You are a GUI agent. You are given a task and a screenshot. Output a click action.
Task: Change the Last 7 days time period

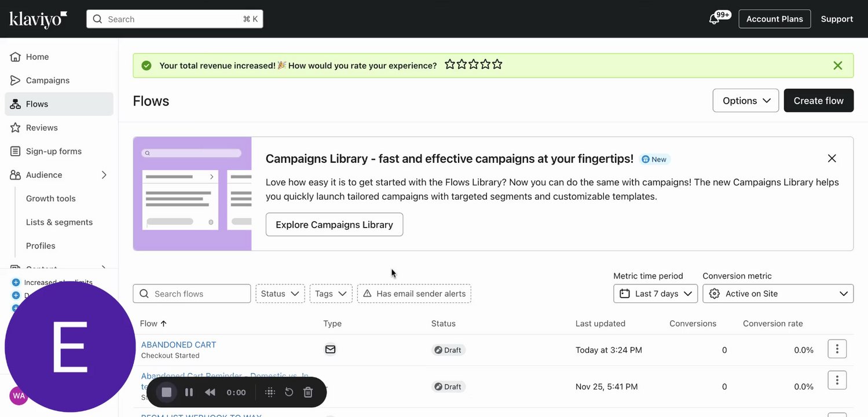(x=655, y=294)
